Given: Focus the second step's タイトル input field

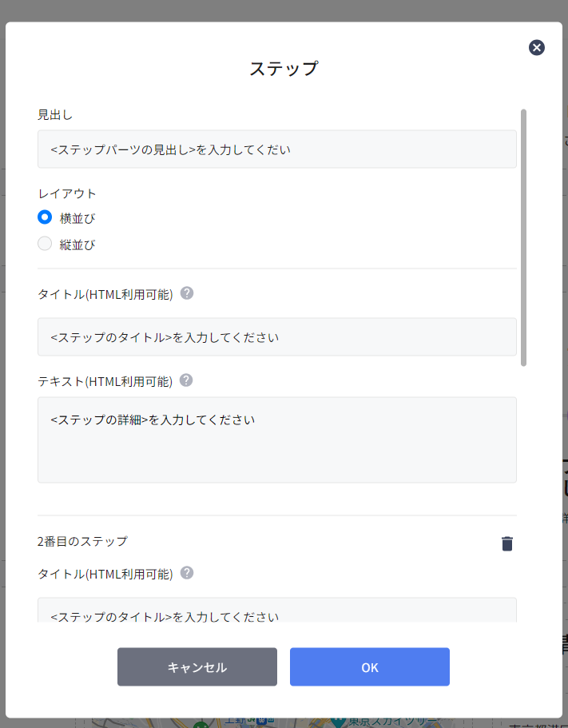Looking at the screenshot, I should [276, 612].
